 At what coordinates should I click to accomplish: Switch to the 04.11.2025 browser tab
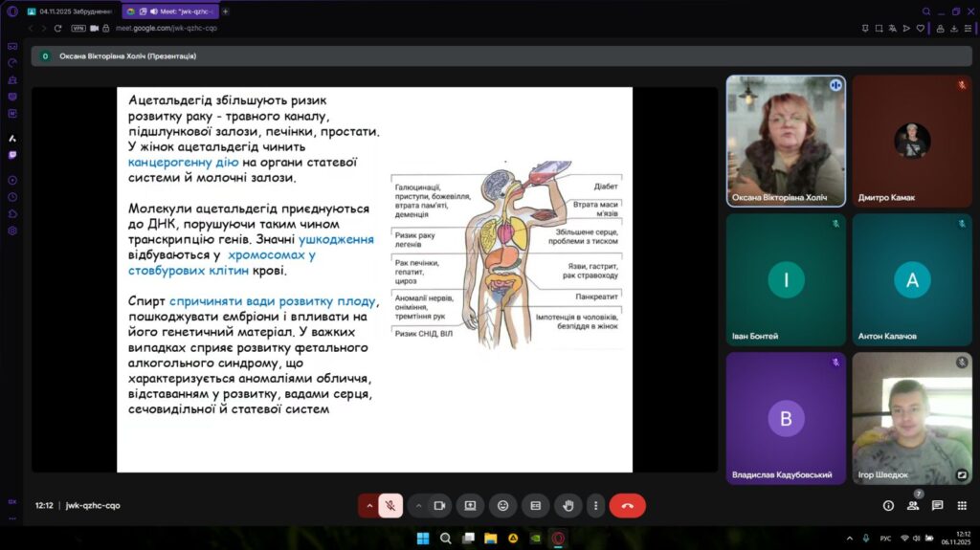click(x=70, y=11)
